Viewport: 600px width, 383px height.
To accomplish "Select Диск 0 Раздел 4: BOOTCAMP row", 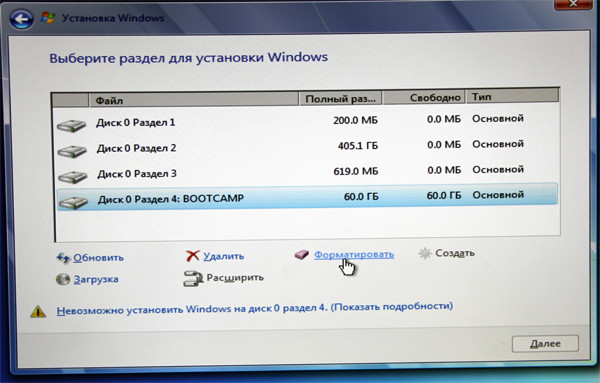I will coord(307,197).
